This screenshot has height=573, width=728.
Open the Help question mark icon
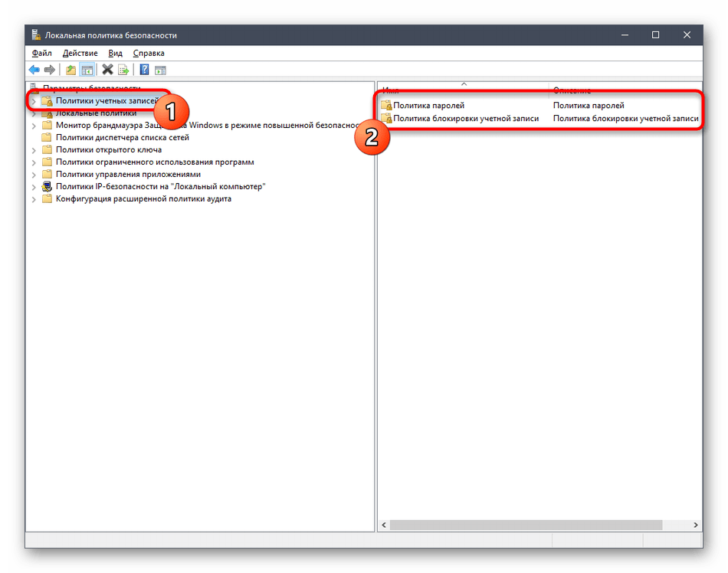tap(144, 70)
